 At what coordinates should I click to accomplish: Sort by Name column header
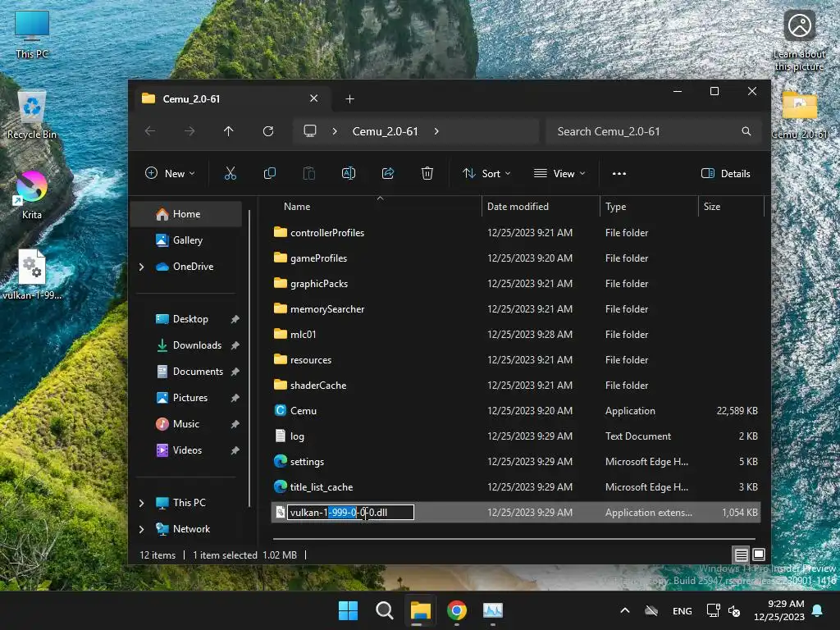pos(380,206)
